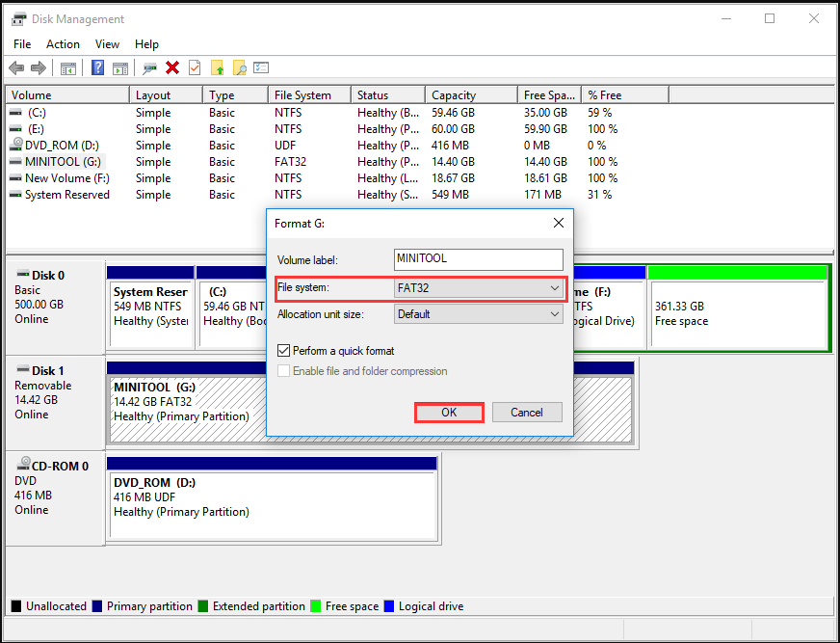
Task: Click the blue Logical drive legend swatch
Action: pos(389,606)
